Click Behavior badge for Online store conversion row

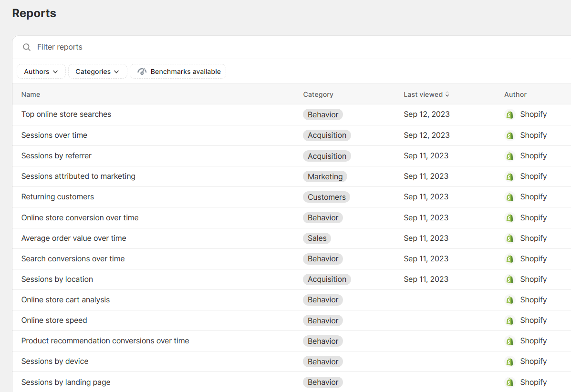tap(322, 217)
